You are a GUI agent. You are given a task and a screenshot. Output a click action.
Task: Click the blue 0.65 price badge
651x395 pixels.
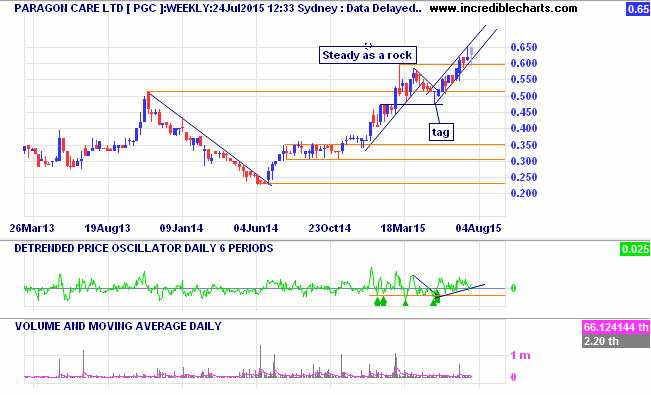638,9
